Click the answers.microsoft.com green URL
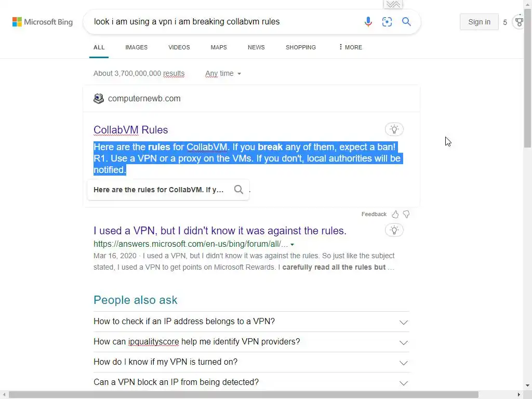Screen dimensions: 532x399 pos(191,244)
